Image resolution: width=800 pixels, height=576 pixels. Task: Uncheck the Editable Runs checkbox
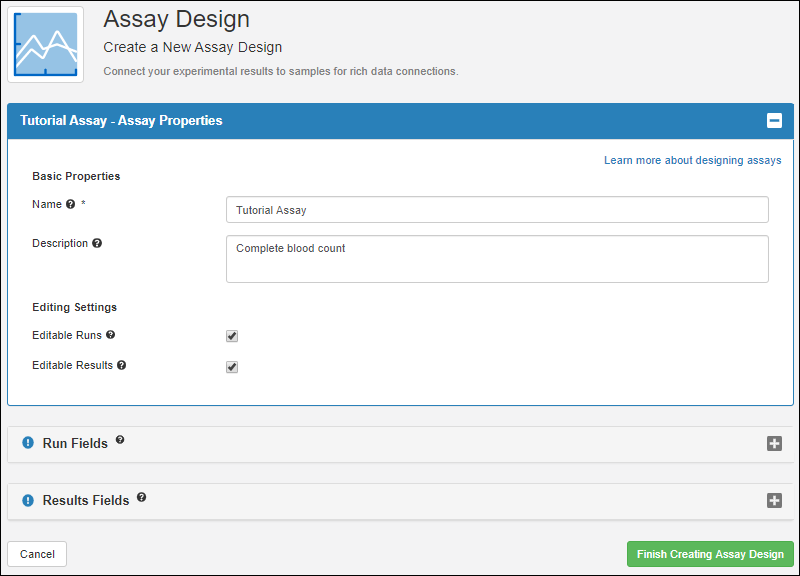coord(232,336)
